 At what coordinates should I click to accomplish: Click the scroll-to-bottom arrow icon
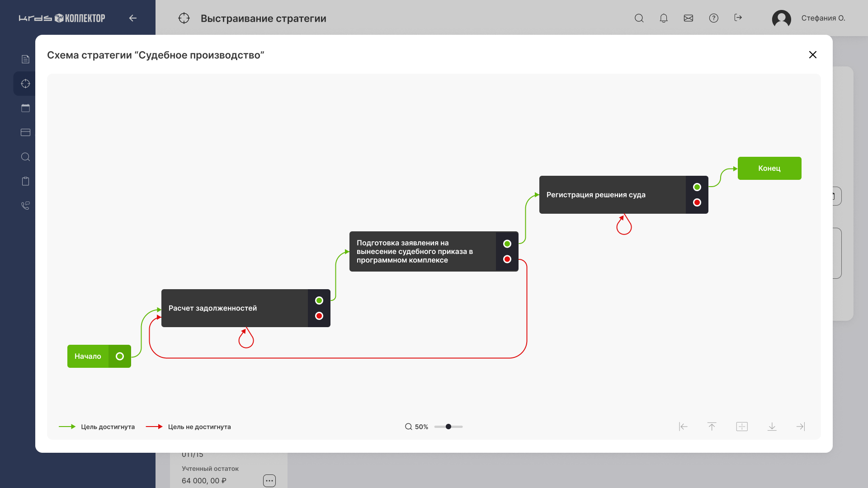pos(772,427)
